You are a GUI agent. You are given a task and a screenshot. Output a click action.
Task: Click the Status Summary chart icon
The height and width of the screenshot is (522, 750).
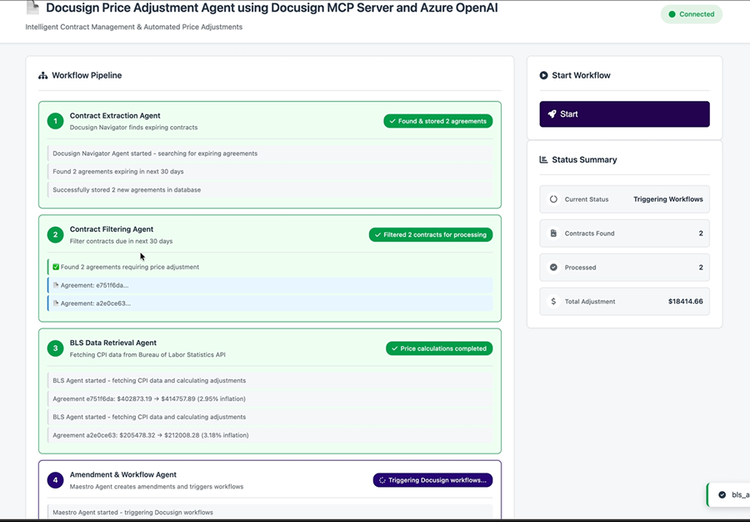point(543,159)
